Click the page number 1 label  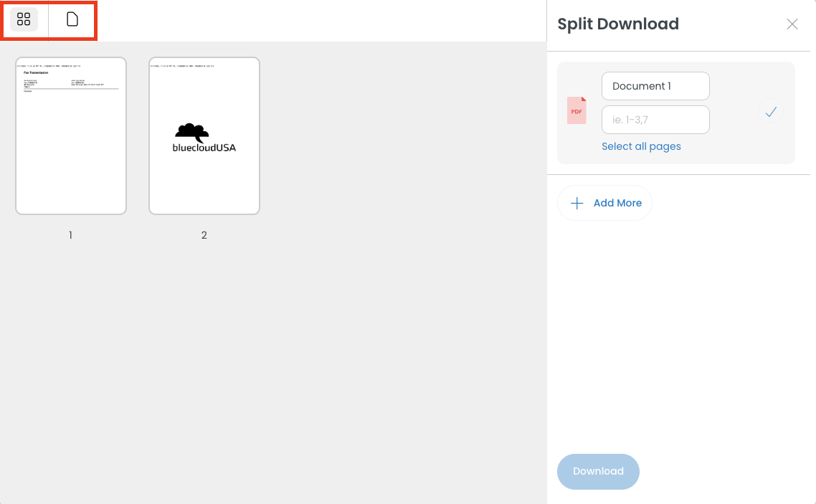tap(70, 235)
